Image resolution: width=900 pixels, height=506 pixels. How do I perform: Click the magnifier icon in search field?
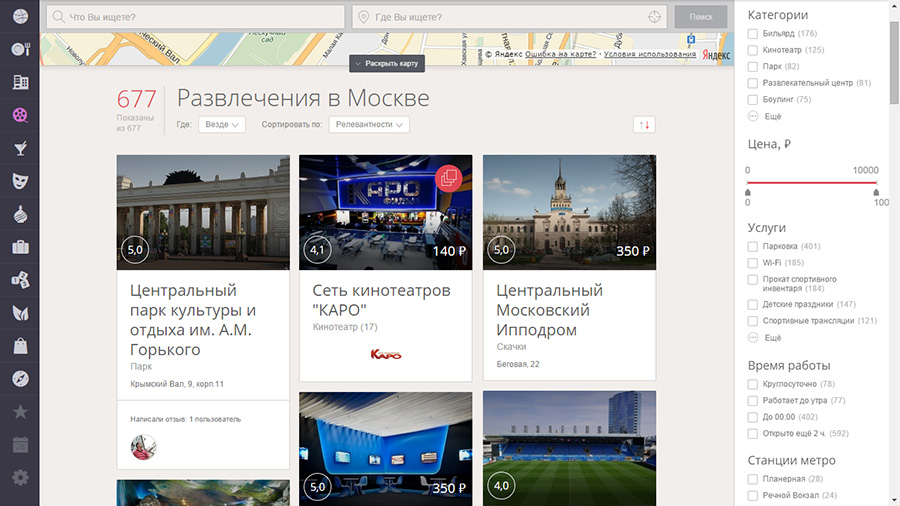click(58, 17)
